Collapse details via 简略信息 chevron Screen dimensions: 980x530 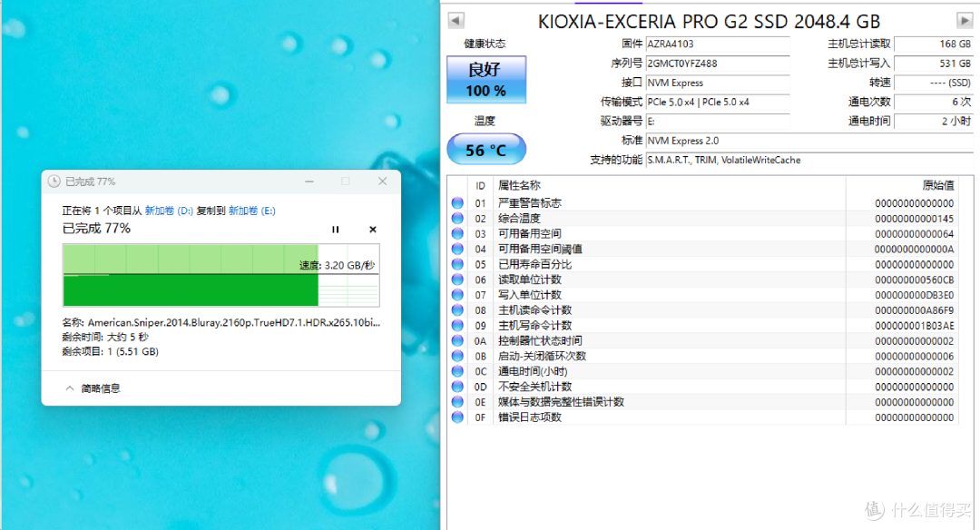point(69,388)
